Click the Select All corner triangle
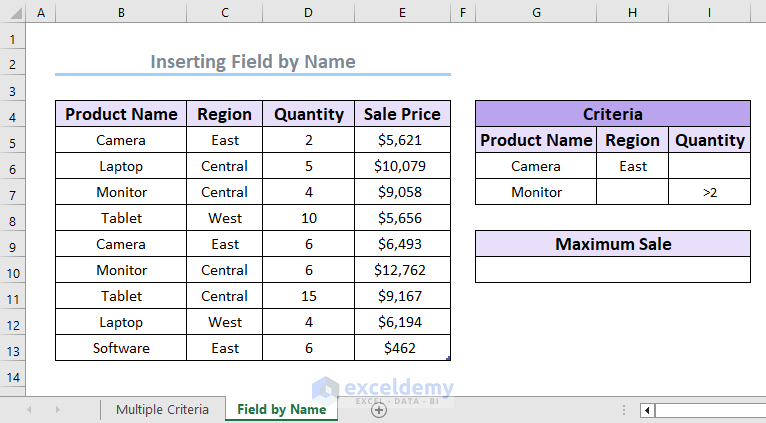 pyautogui.click(x=13, y=13)
